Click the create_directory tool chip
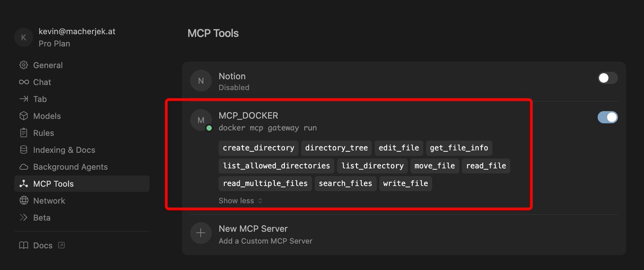Viewport: 644px width, 270px height. click(259, 148)
